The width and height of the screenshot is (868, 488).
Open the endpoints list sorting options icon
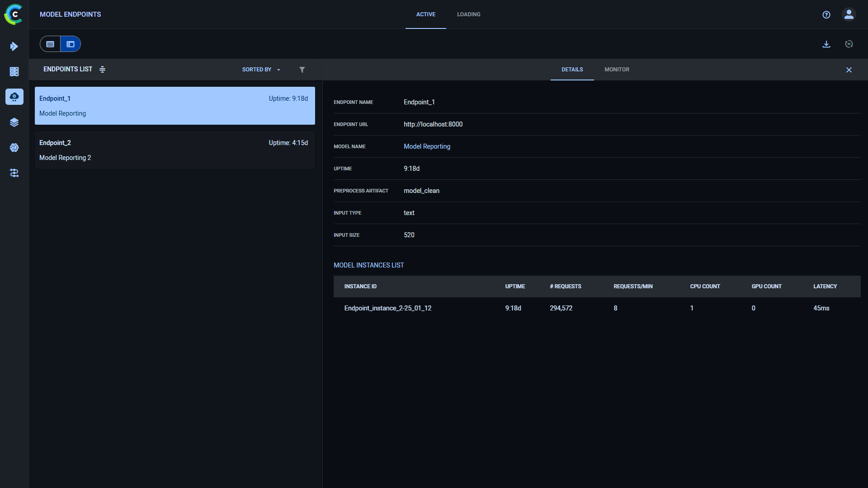(x=103, y=70)
